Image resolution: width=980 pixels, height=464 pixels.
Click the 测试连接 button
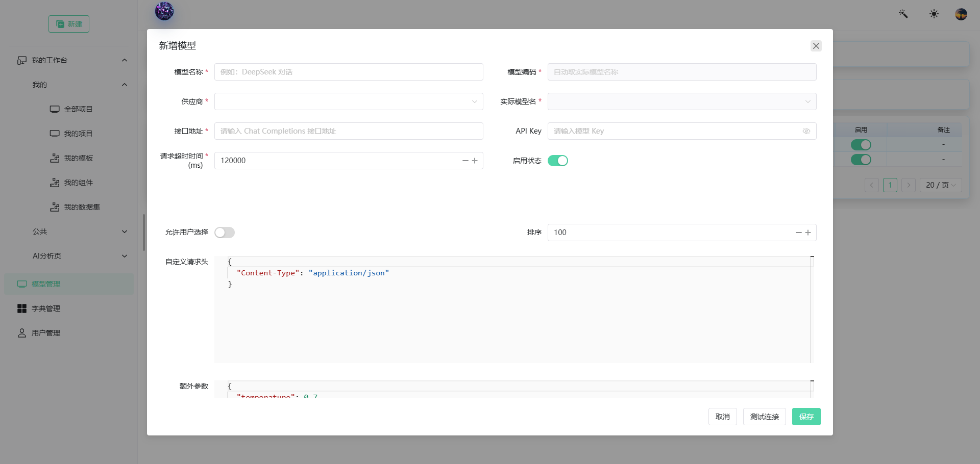coord(764,417)
